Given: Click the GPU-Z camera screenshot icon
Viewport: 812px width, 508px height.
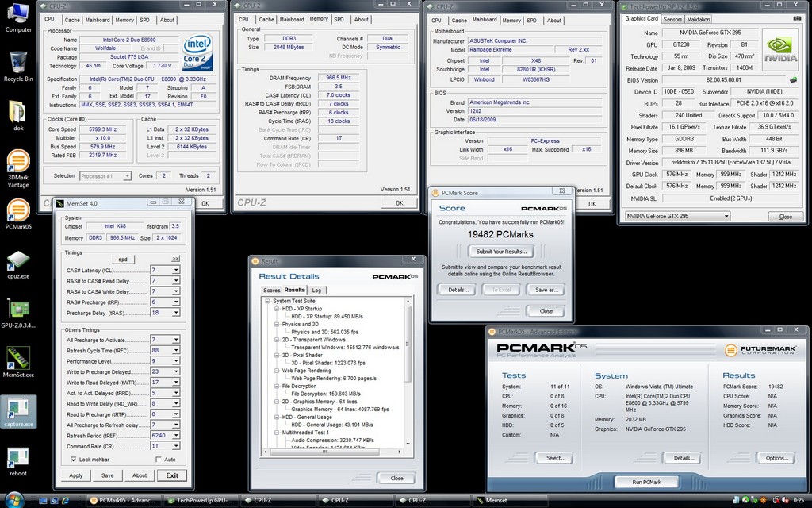Looking at the screenshot, I should [797, 19].
